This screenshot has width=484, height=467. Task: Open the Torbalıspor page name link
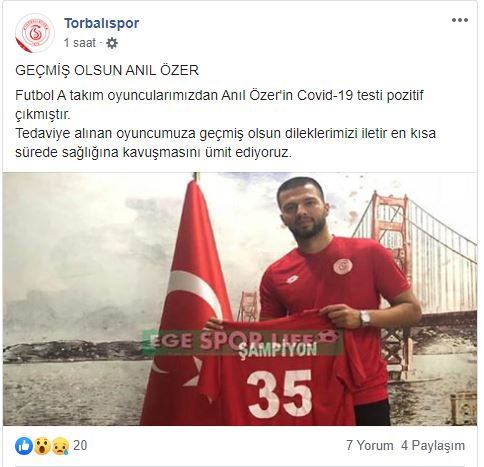102,23
